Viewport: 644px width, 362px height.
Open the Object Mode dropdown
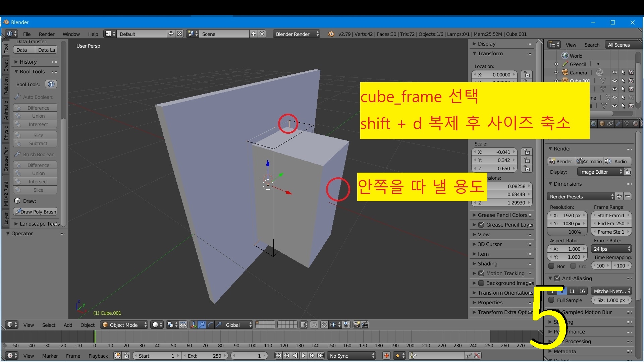(124, 325)
